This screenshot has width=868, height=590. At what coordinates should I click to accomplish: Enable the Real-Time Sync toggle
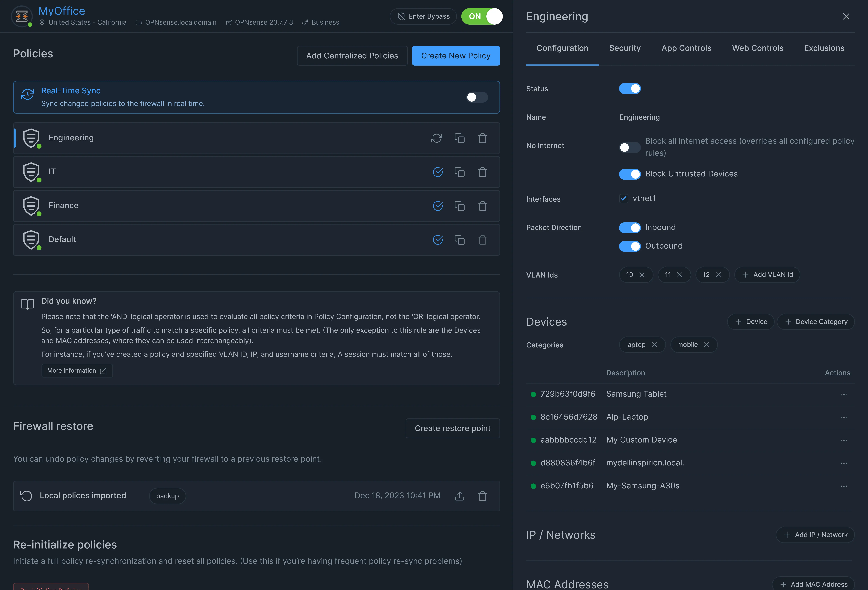click(477, 97)
